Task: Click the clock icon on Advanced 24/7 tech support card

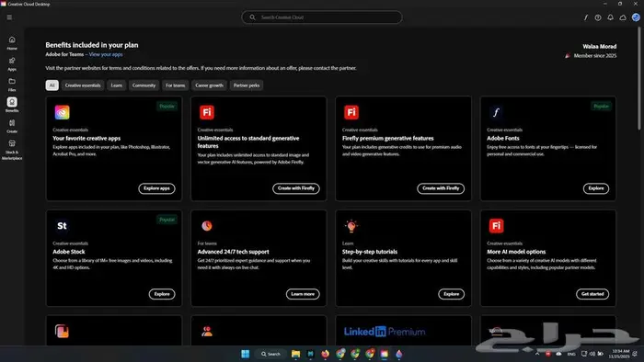Action: tap(207, 226)
